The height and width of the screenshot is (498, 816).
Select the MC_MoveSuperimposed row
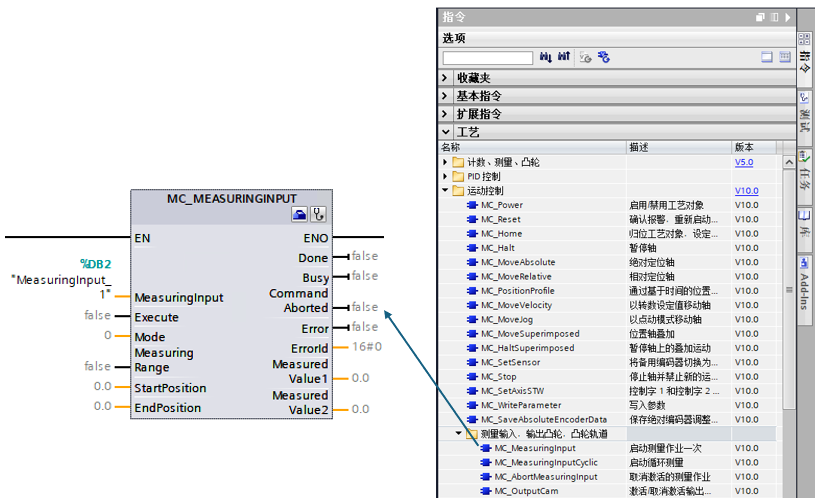607,334
